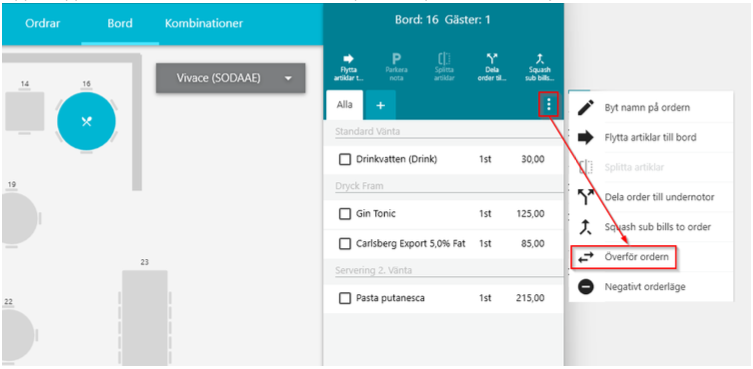Click the Pasta putanesca price 215,00
The width and height of the screenshot is (753, 369).
tap(530, 298)
